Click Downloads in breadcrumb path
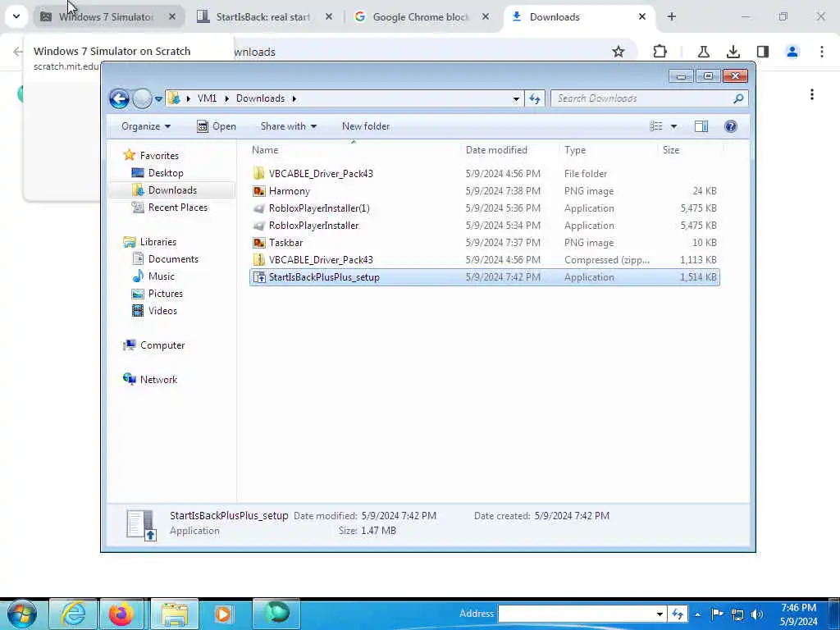This screenshot has width=840, height=630. click(x=260, y=98)
